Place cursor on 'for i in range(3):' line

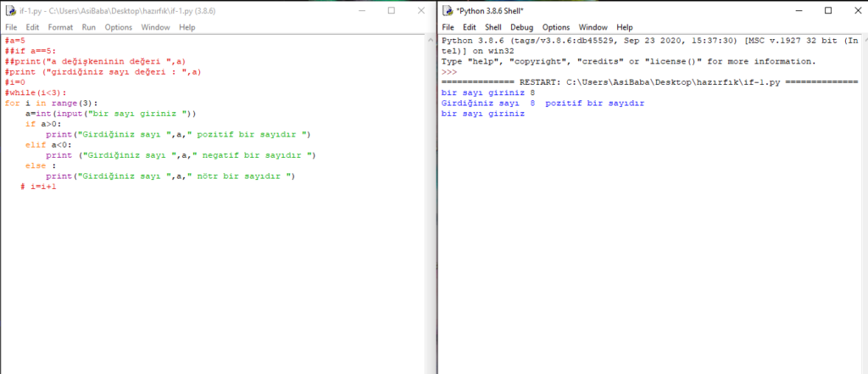51,103
